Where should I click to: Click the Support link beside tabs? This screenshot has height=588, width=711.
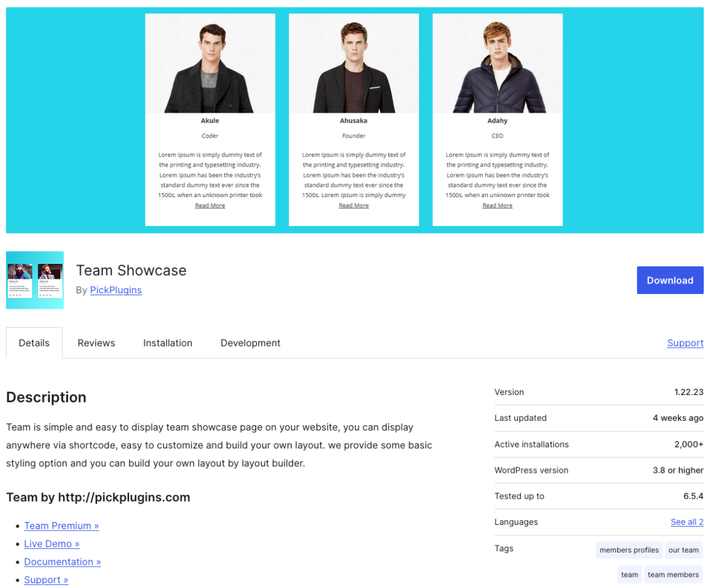pos(685,343)
